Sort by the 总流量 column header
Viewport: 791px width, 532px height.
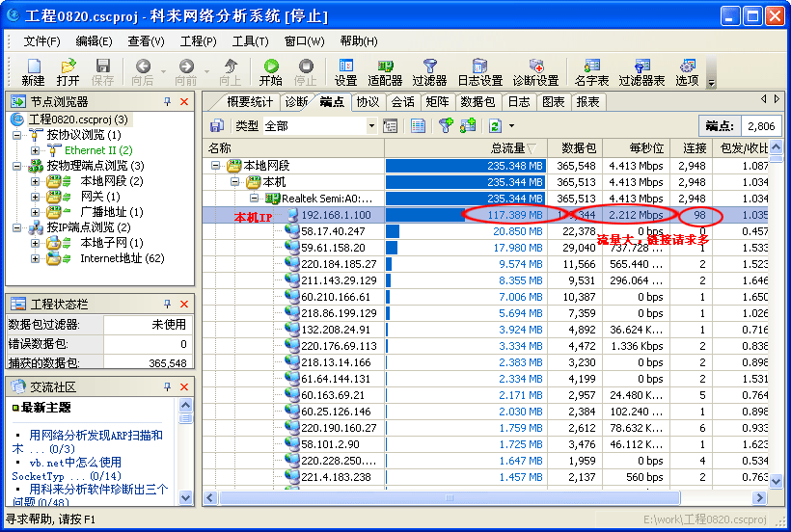pos(465,148)
